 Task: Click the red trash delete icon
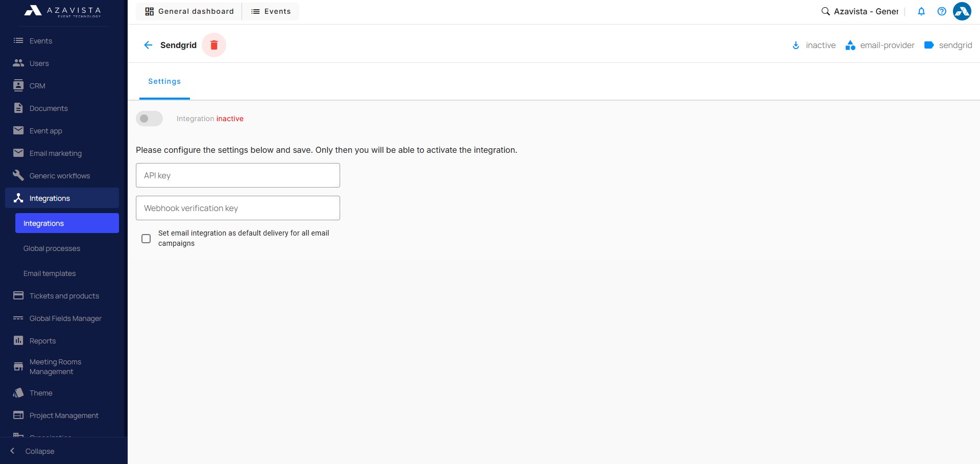tap(214, 45)
